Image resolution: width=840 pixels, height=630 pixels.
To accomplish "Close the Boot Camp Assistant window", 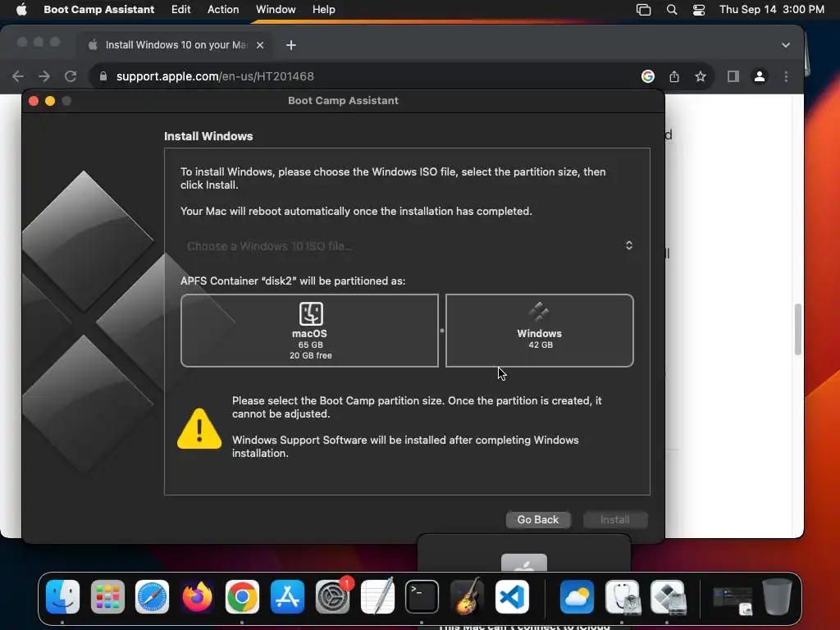I will click(33, 101).
